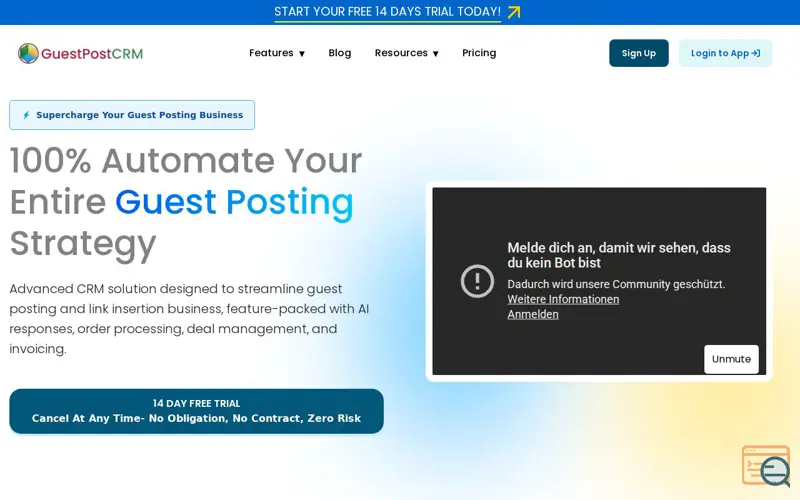The width and height of the screenshot is (800, 500).
Task: Click the 'Advanced CRM solution' description paragraph
Action: (189, 319)
